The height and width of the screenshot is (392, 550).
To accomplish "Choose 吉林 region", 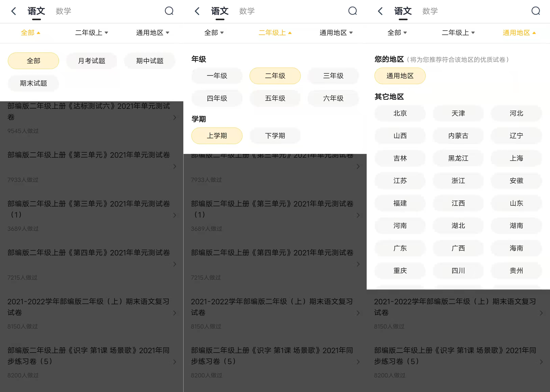I will (400, 158).
